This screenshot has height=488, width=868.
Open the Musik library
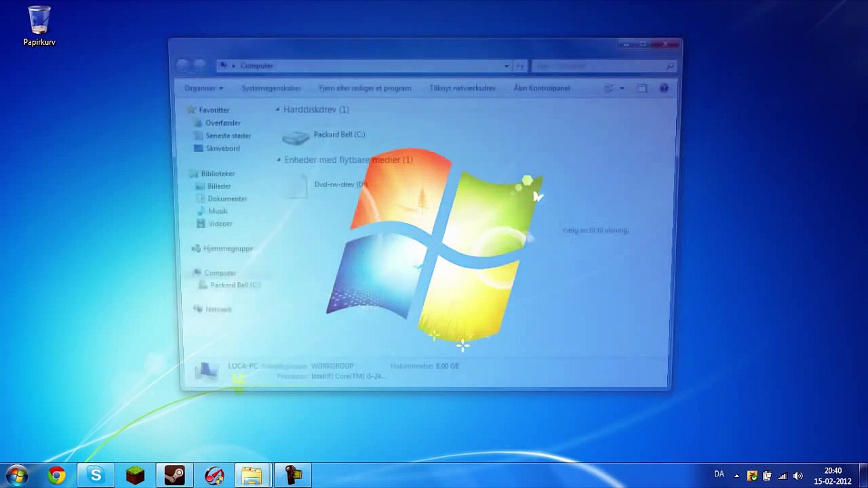[x=218, y=211]
